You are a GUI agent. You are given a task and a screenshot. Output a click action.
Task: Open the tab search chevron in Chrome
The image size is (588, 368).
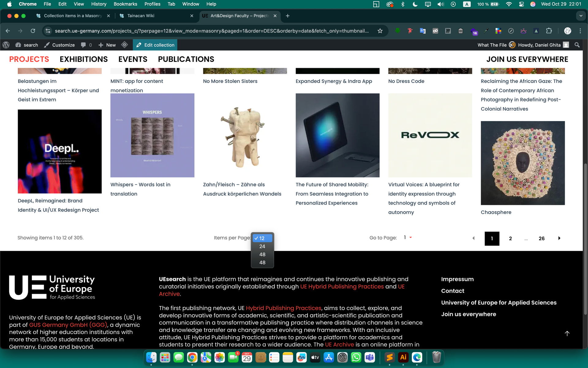click(x=581, y=16)
